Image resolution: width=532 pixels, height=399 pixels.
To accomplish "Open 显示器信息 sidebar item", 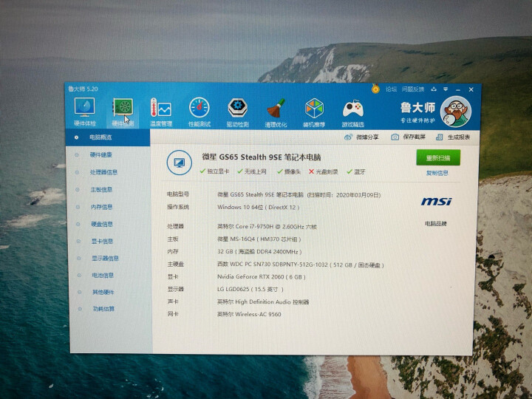I will point(105,258).
